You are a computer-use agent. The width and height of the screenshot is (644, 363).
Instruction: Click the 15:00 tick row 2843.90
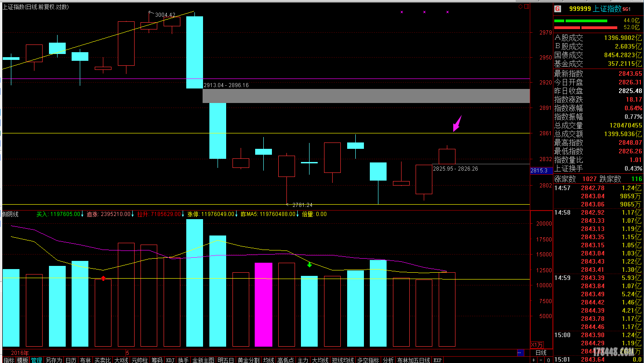point(598,335)
